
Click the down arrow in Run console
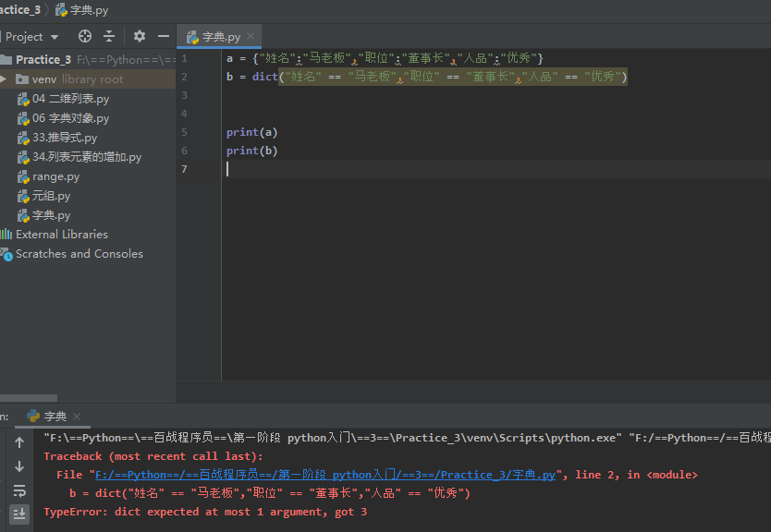point(19,466)
